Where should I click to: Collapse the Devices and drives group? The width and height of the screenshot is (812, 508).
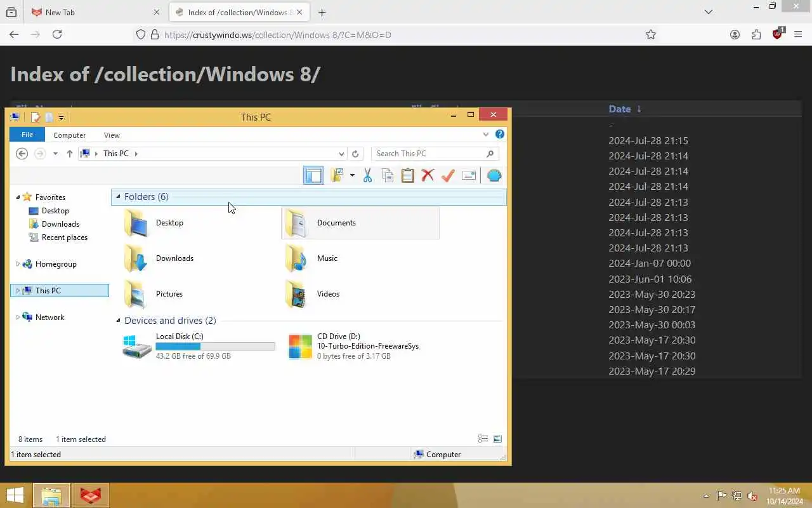[x=118, y=321]
